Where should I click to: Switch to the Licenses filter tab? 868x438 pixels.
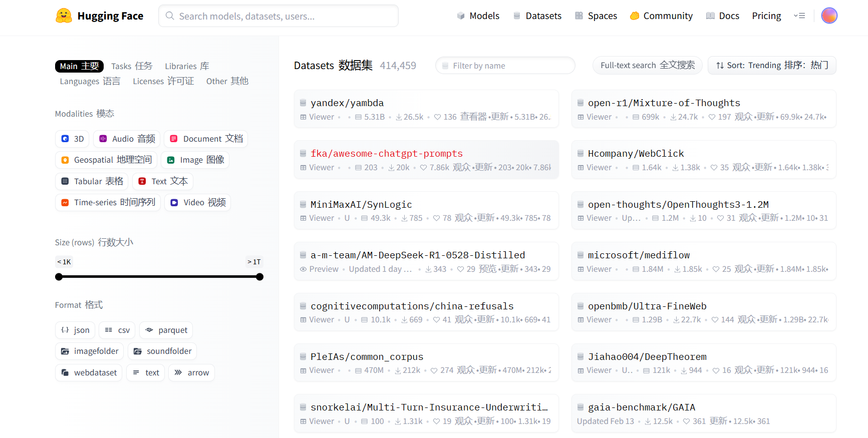coord(163,81)
